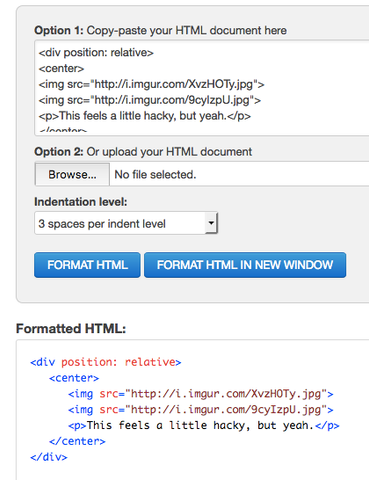Open the indentation level dropdown
Screen dimensions: 369x480
[x=126, y=223]
